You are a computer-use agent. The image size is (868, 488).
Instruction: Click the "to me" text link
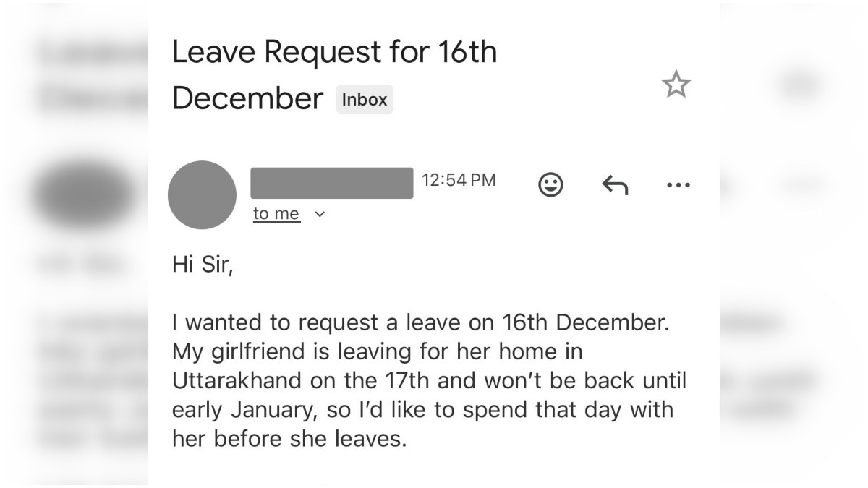[x=276, y=213]
